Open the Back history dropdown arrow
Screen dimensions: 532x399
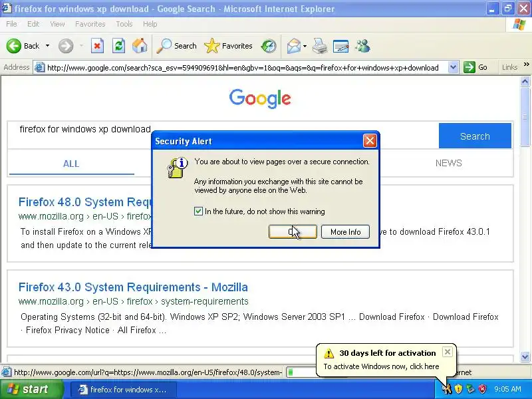tap(47, 46)
